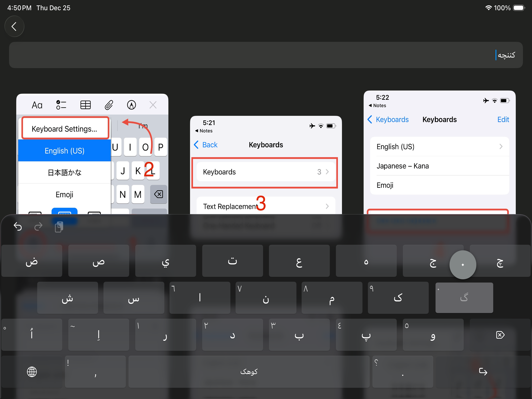Tap the ه key

(366, 261)
